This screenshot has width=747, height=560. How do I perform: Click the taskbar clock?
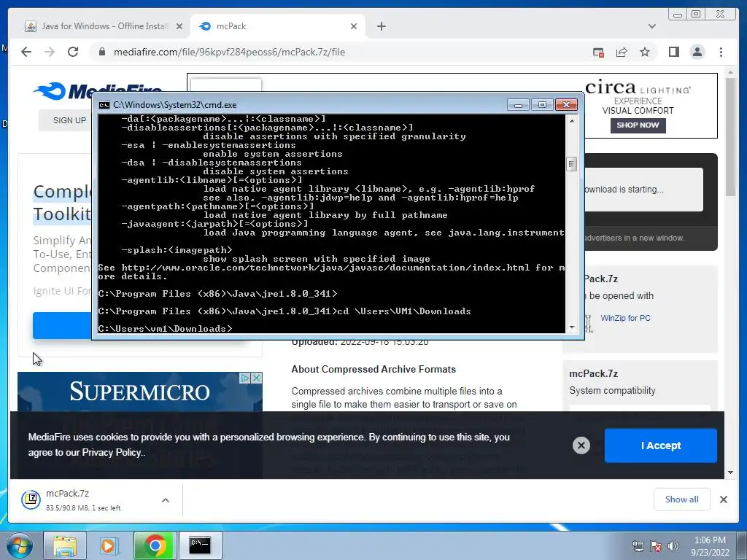710,546
